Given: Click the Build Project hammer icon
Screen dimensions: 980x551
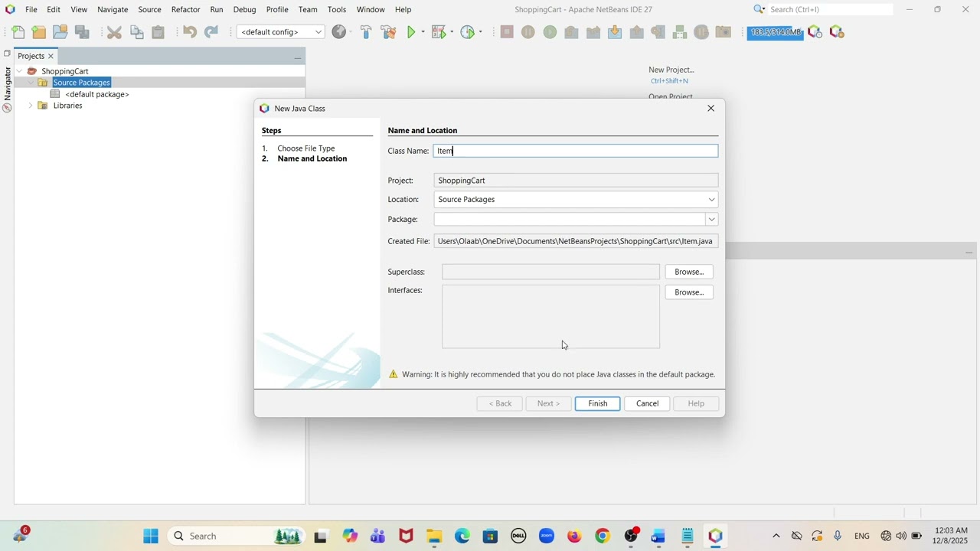Looking at the screenshot, I should click(x=366, y=32).
